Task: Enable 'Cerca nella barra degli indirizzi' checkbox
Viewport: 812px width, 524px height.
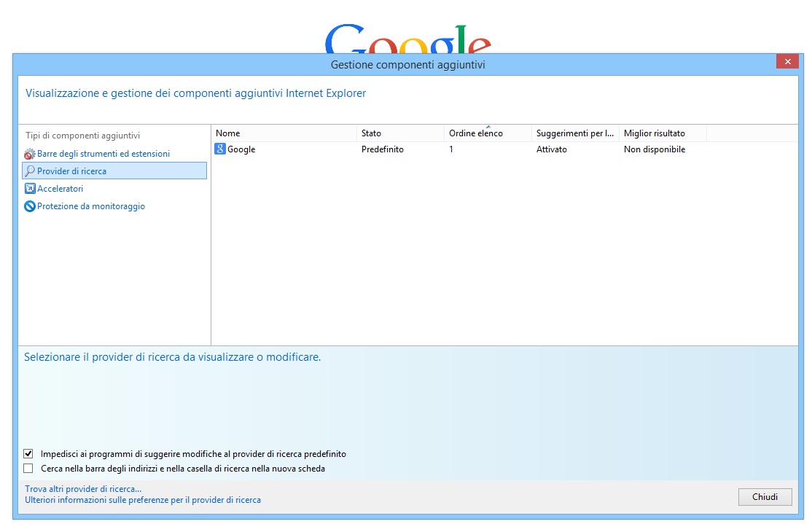Action: click(x=28, y=468)
